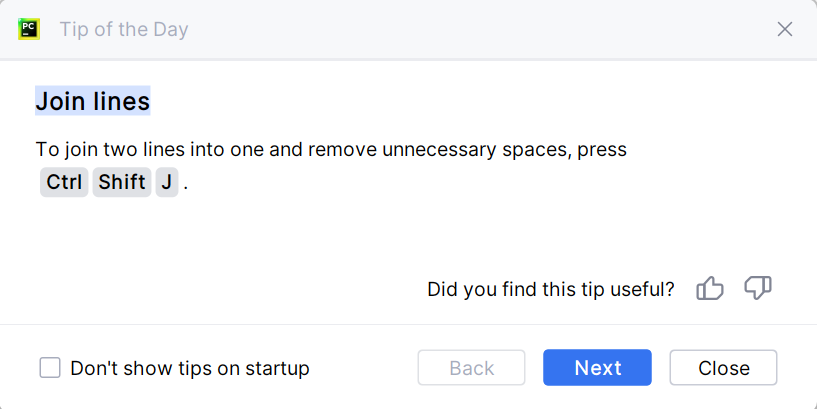Enable the Don't show tips on startup checkbox
Viewport: 817px width, 409px height.
50,368
